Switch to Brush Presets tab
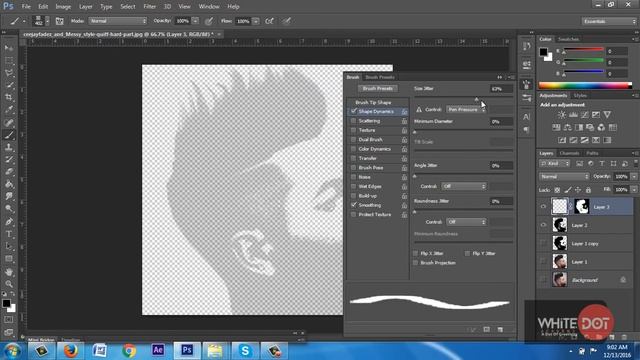Image resolution: width=640 pixels, height=360 pixels. coord(380,77)
